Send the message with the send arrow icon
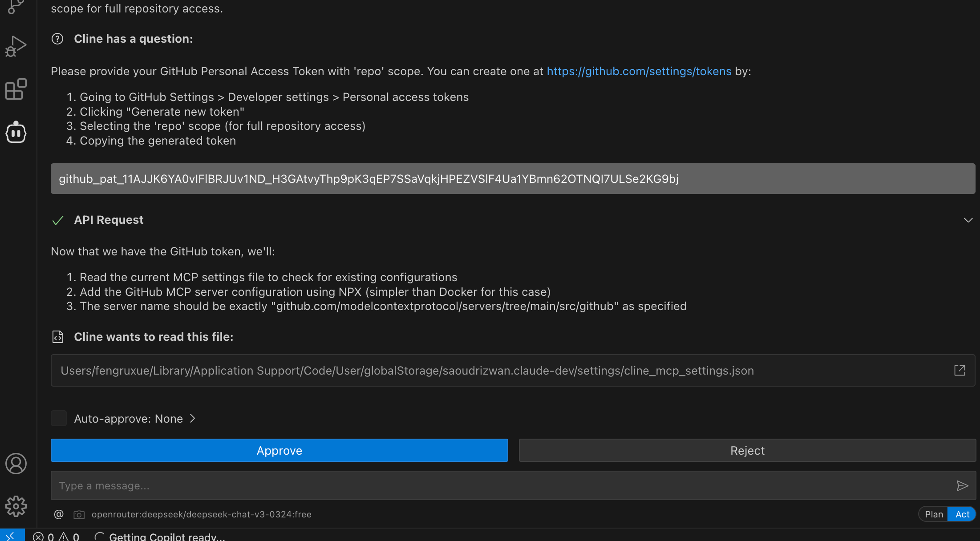 [x=962, y=485]
